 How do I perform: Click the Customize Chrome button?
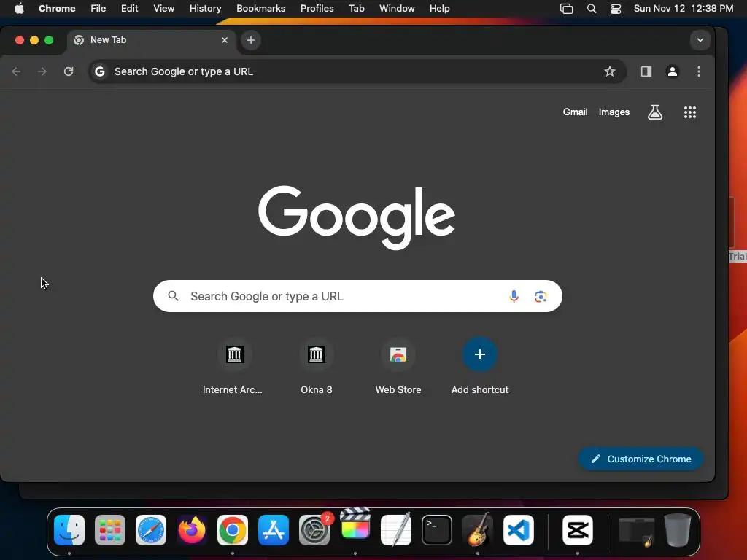[x=640, y=459]
